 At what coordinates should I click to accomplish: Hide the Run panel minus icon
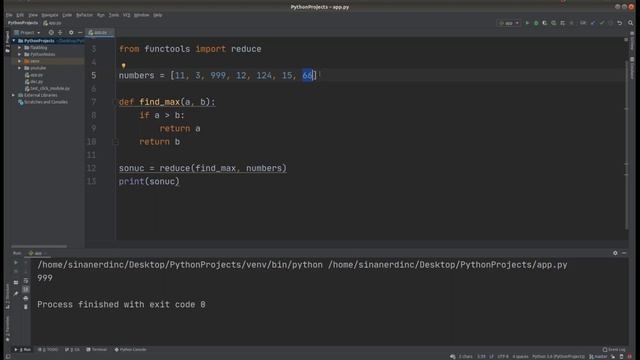point(624,253)
